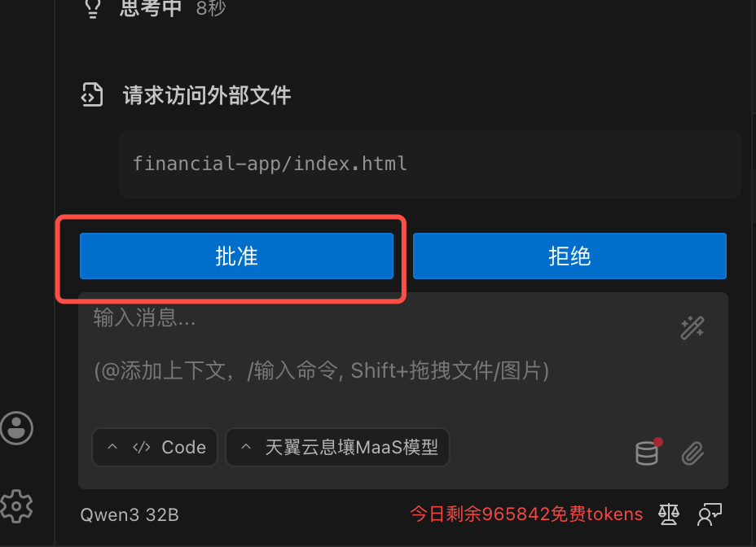
Task: Open the settings gear icon
Action: click(16, 506)
